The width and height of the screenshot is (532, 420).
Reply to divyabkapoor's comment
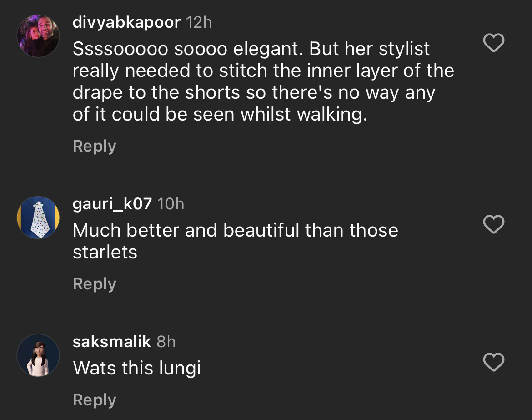click(94, 146)
